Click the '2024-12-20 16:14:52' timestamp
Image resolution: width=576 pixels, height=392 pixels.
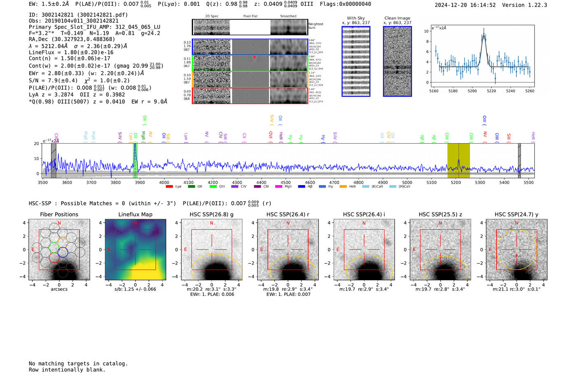coord(465,5)
